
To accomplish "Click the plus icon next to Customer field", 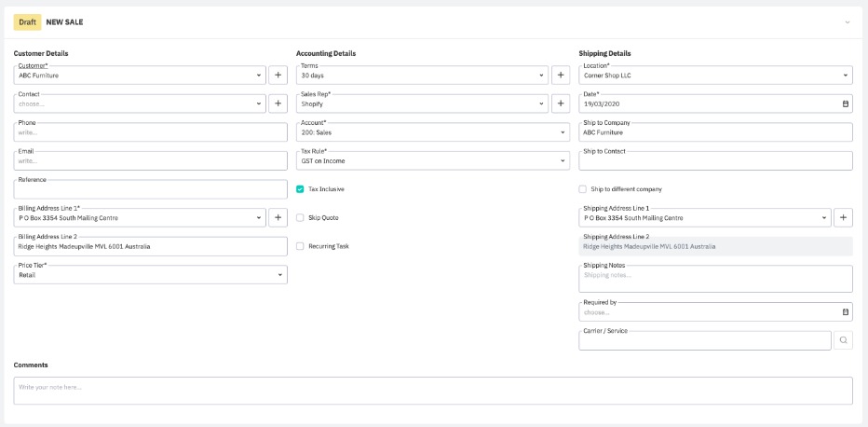I will coord(278,76).
